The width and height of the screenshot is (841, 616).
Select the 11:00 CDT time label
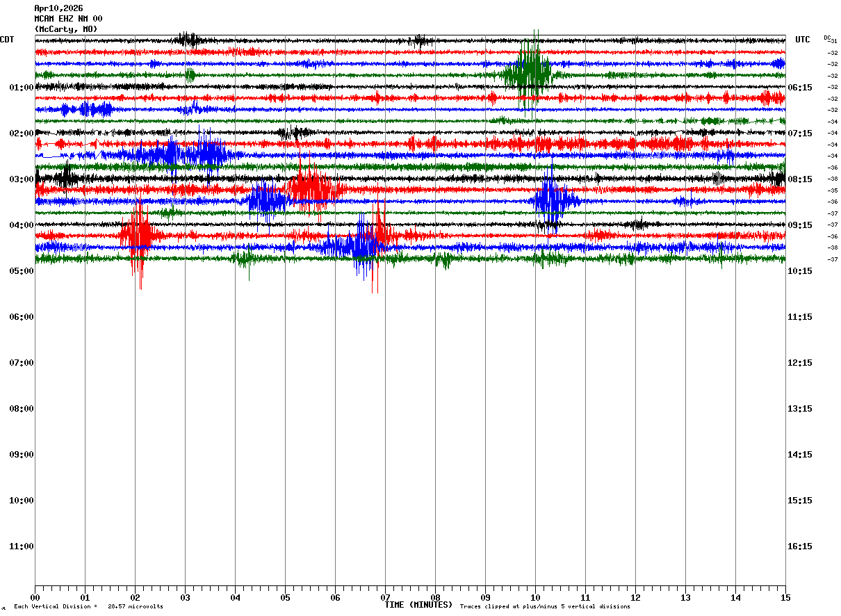22,546
